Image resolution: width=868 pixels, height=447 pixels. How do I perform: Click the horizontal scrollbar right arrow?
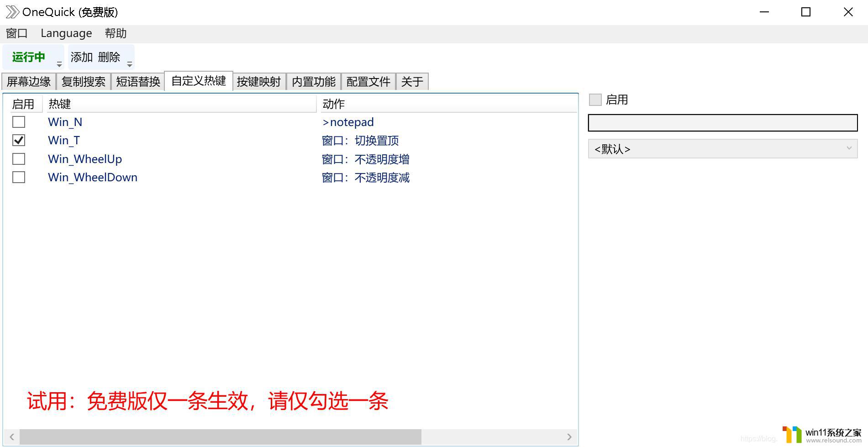coord(569,436)
